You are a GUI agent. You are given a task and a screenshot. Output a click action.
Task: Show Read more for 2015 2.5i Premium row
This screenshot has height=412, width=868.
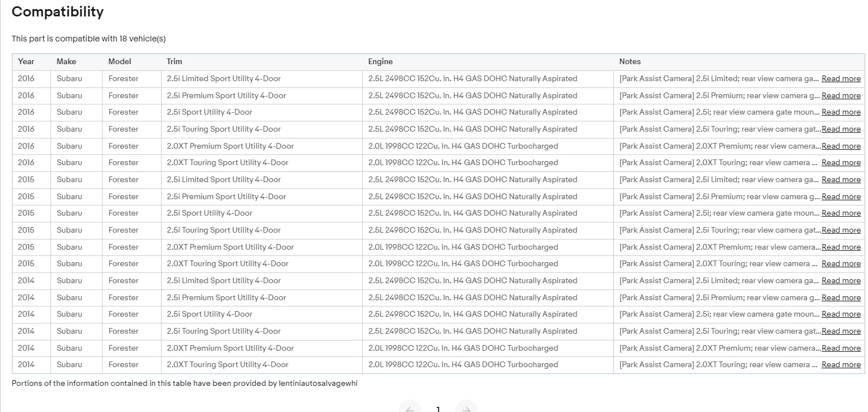pos(841,197)
